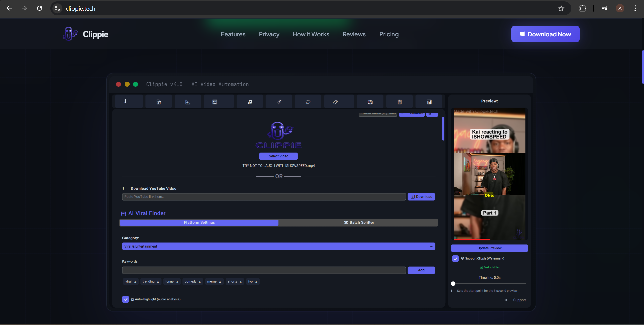The width and height of the screenshot is (644, 325).
Task: Click the Clippie mascot logo in header
Action: tap(70, 34)
